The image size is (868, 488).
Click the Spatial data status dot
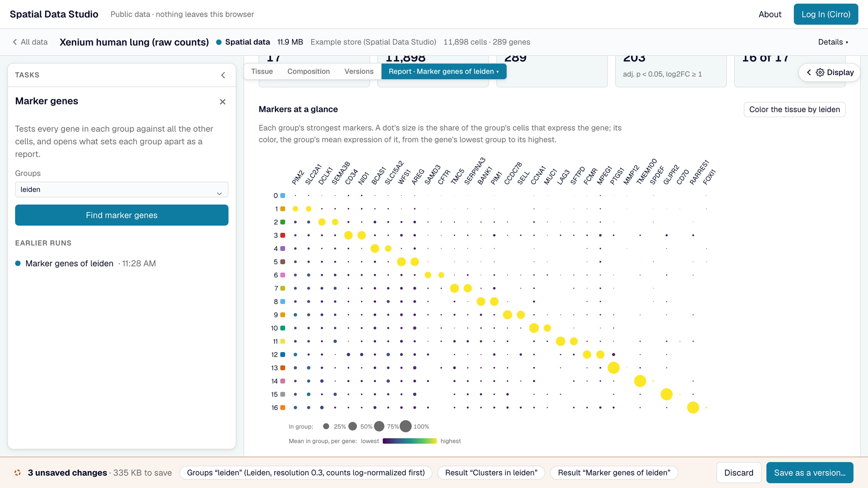click(x=218, y=42)
